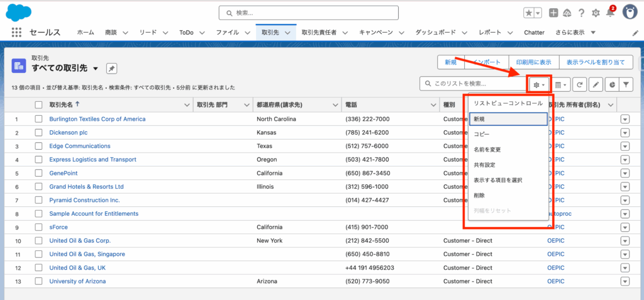Open row actions for sForce
Image resolution: width=644 pixels, height=300 pixels.
pos(625,227)
